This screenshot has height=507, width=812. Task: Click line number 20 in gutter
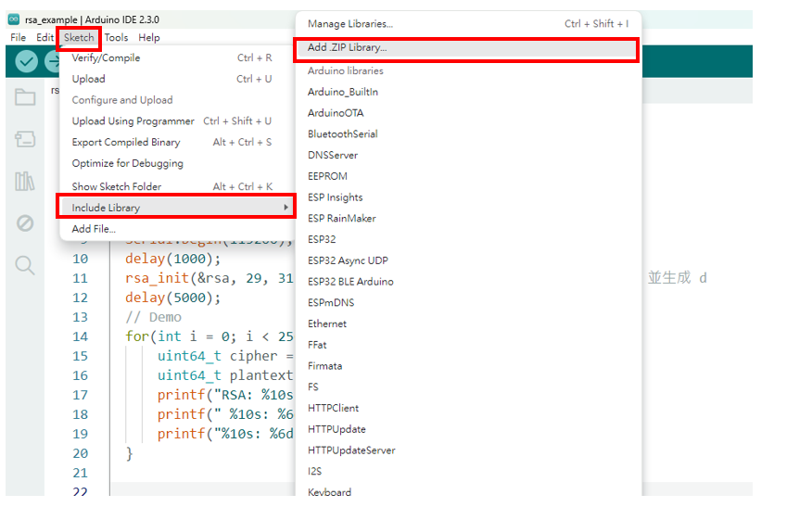81,453
